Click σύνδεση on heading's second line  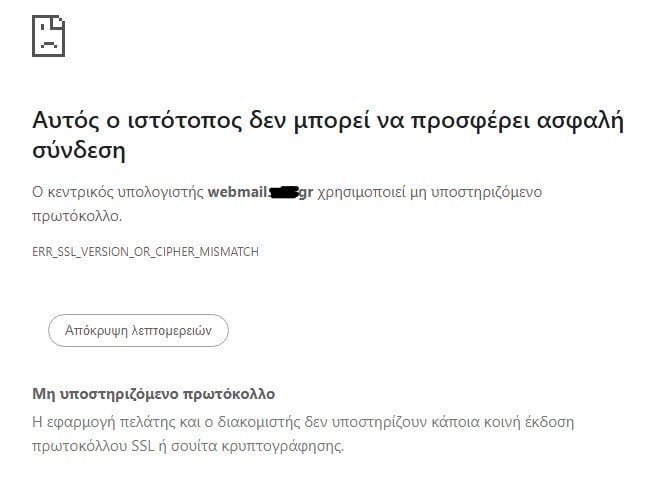point(79,150)
